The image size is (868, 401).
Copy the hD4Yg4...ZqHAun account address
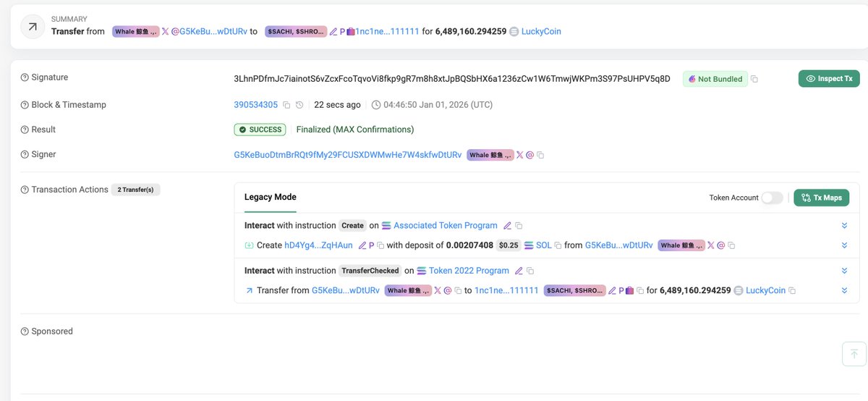(380, 245)
